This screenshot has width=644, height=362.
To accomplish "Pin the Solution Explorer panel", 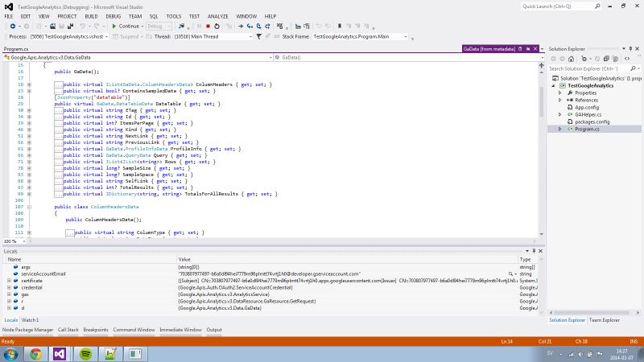I will pyautogui.click(x=630, y=49).
